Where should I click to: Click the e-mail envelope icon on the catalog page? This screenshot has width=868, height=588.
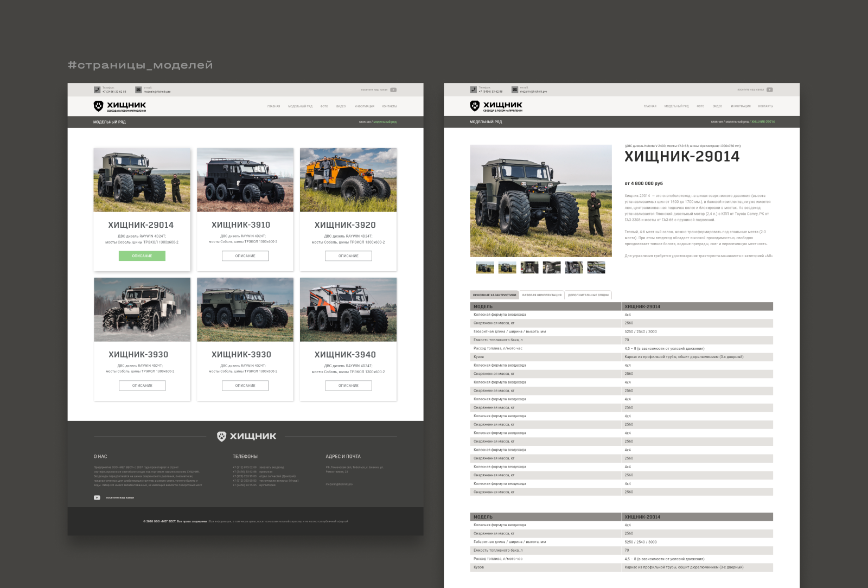click(x=138, y=90)
